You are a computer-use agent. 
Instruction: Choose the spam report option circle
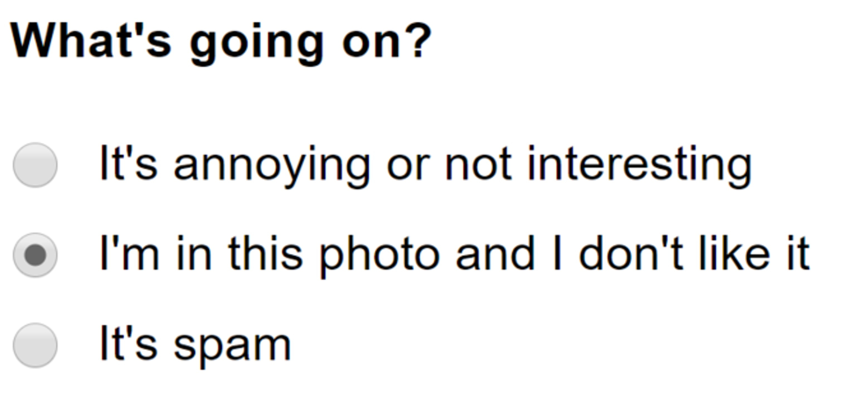click(x=35, y=345)
